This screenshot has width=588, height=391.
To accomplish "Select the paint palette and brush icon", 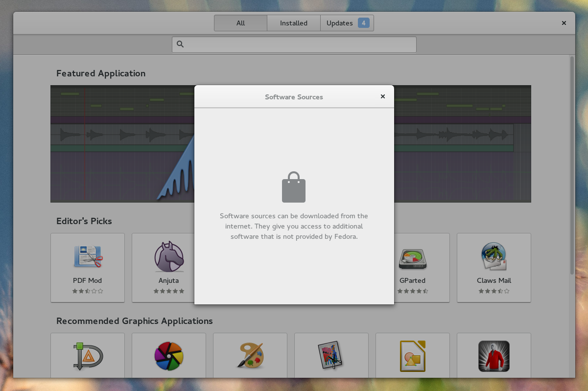I will [251, 355].
